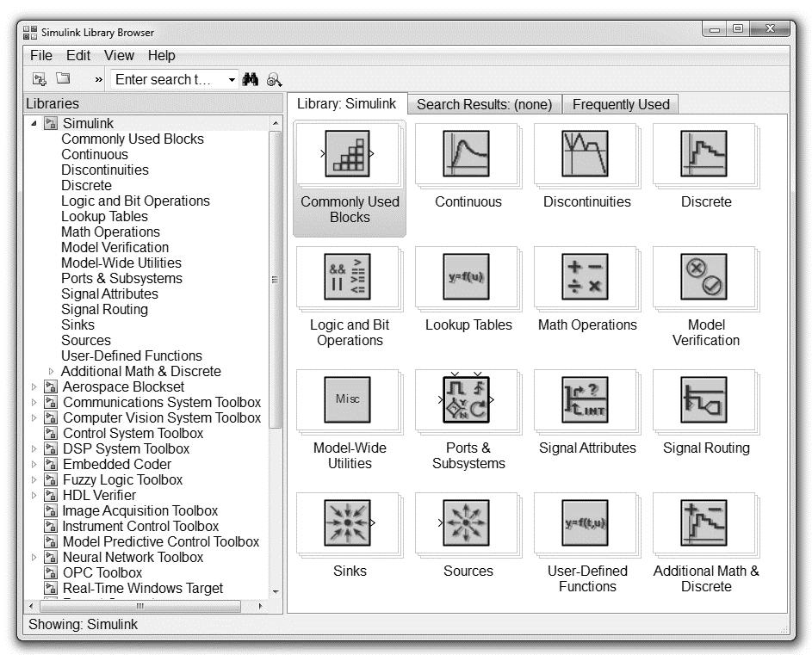The width and height of the screenshot is (812, 655).
Task: Expand the Aerospace Blockset node
Action: 34,386
